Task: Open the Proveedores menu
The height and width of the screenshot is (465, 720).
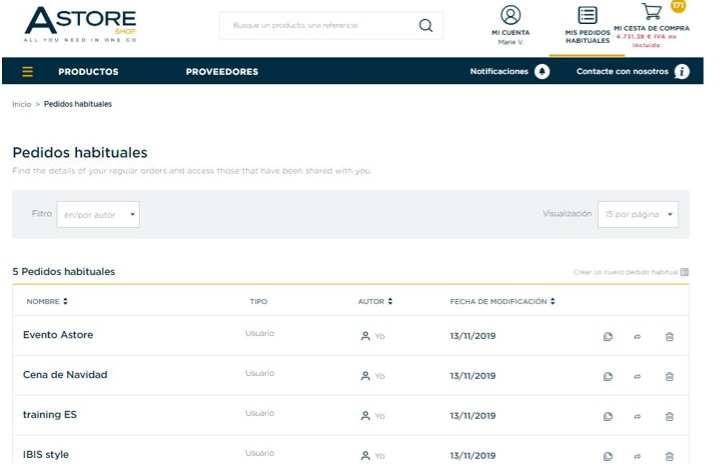Action: point(222,72)
